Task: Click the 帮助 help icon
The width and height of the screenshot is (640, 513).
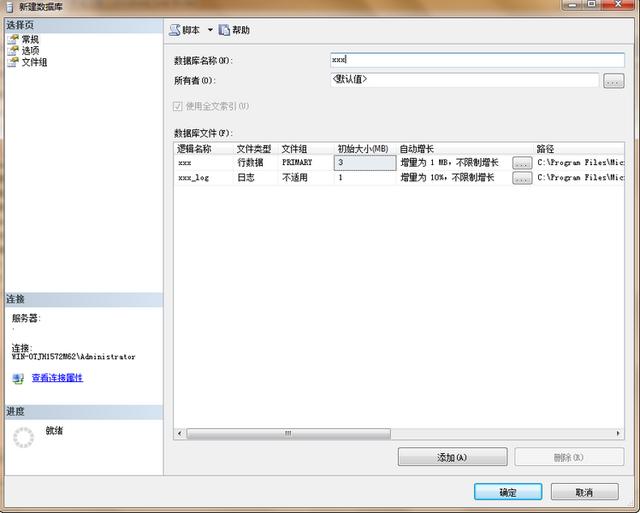Action: point(224,30)
